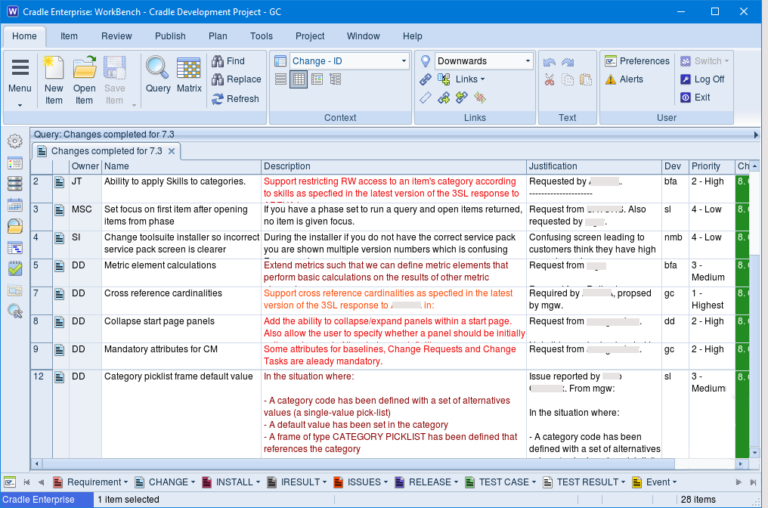
Task: Click the sidebar database stack icon
Action: 15,184
